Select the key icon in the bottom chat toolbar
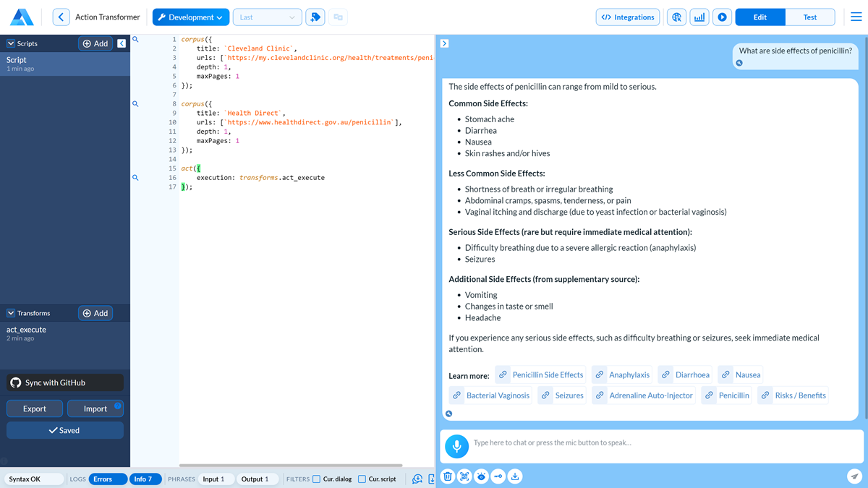 click(x=498, y=476)
